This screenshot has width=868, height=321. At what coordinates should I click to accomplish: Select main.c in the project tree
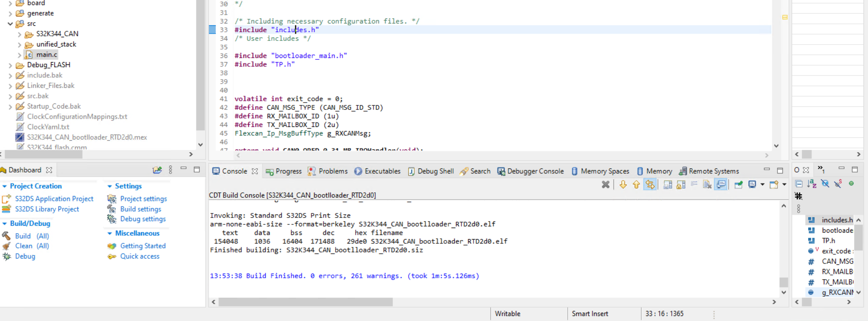click(x=47, y=55)
